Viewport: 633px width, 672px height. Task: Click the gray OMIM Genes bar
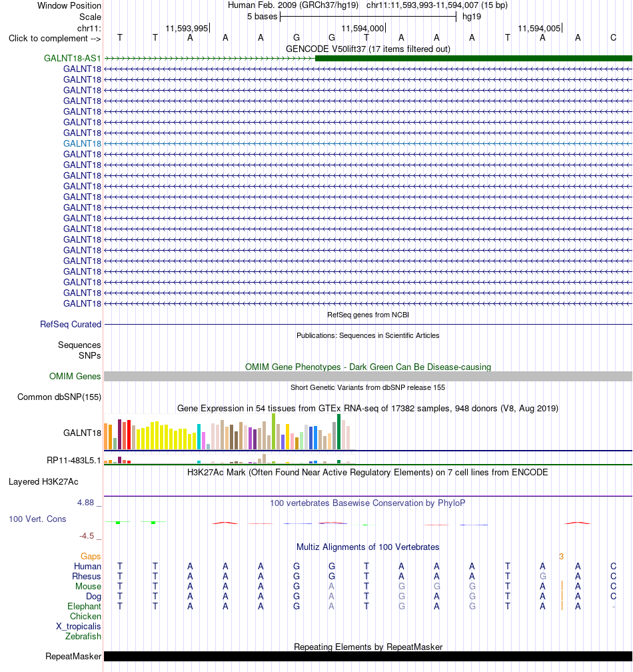point(368,376)
